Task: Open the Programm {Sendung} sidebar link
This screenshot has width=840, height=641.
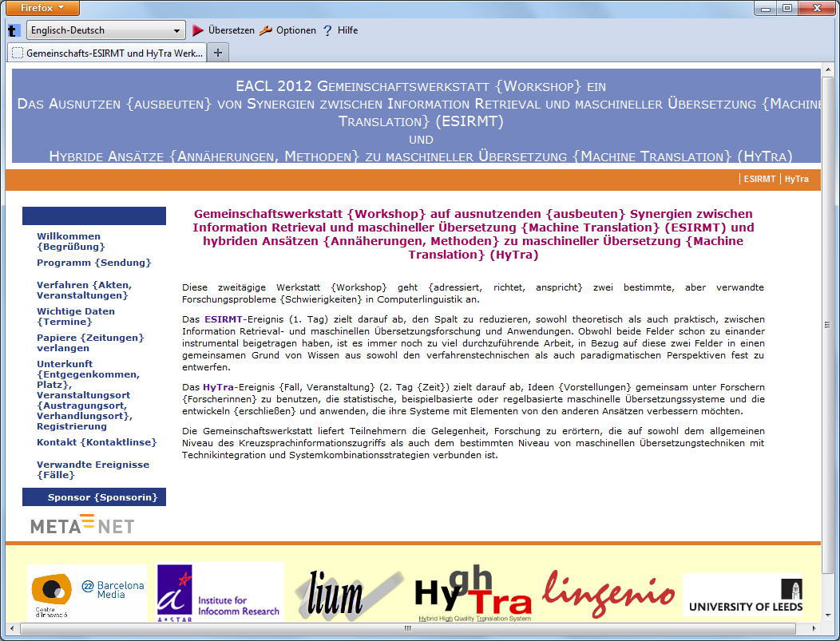Action: pos(93,263)
